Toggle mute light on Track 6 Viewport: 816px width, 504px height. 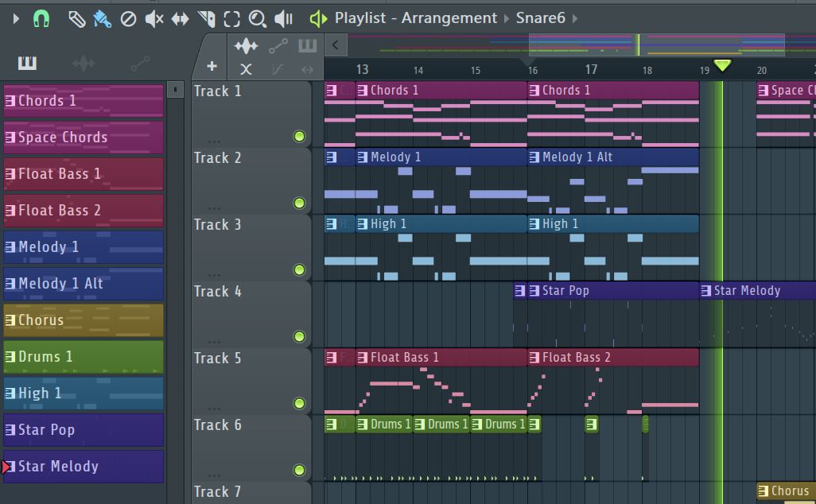coord(299,470)
